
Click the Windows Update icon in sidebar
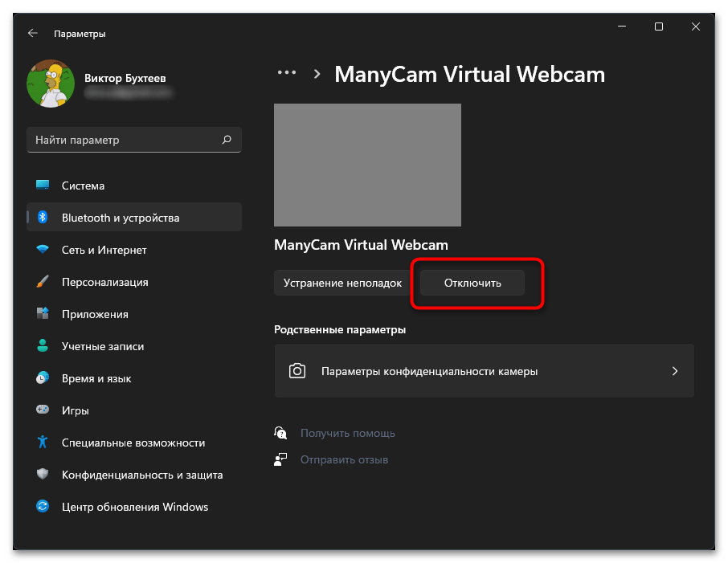tap(43, 507)
